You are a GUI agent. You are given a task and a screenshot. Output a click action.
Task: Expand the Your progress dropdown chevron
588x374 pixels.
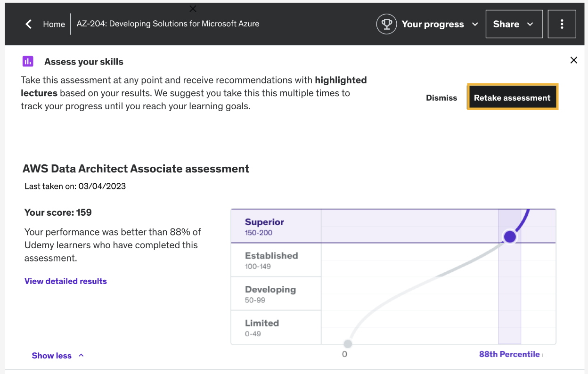(x=475, y=24)
